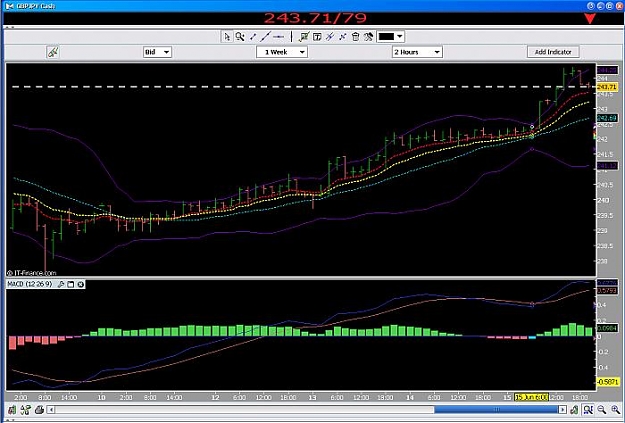Viewport: 625px width, 423px height.
Task: Click the red down arrow in price bar
Action: point(590,18)
